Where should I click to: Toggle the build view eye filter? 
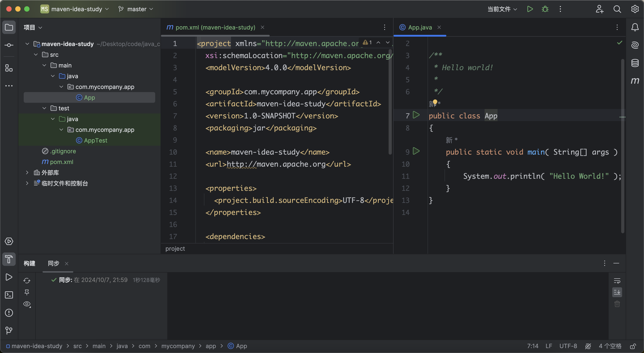coord(27,304)
